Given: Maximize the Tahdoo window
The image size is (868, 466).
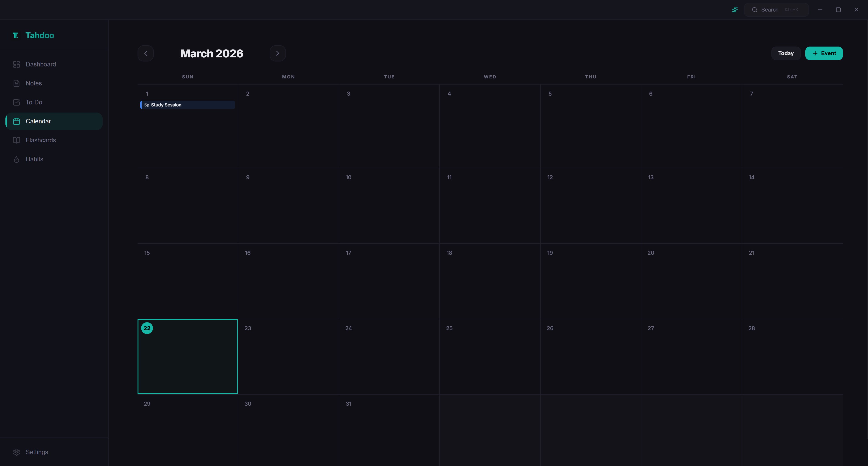Looking at the screenshot, I should click(x=838, y=10).
